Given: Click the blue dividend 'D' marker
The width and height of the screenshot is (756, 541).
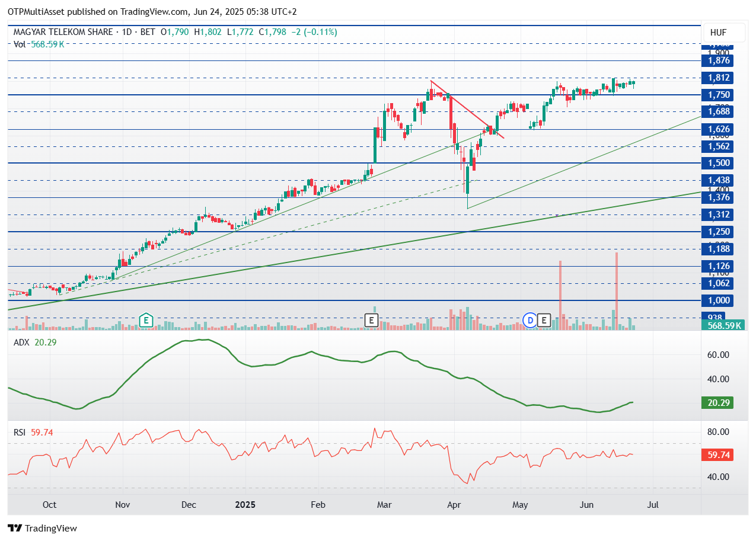Looking at the screenshot, I should pos(529,321).
